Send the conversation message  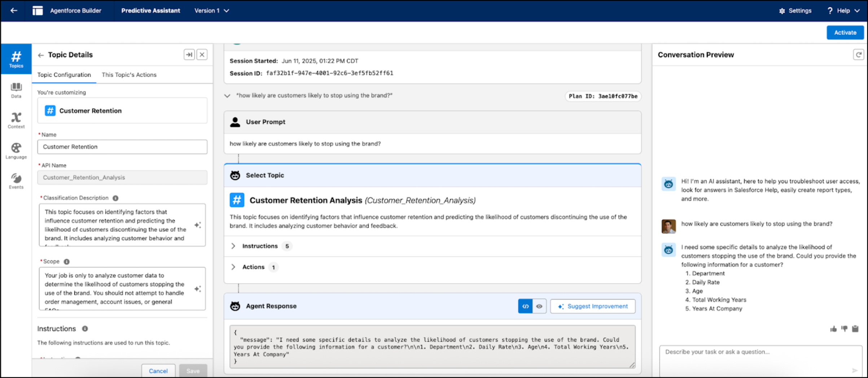[855, 370]
